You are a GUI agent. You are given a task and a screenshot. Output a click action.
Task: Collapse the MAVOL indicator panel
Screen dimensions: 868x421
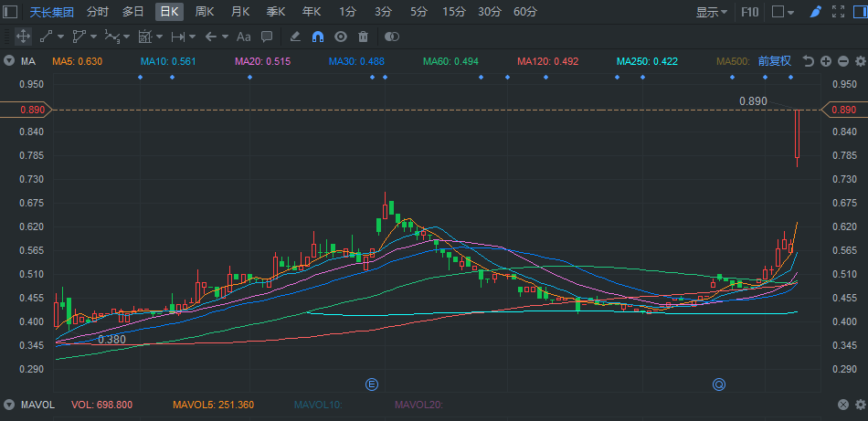9,404
